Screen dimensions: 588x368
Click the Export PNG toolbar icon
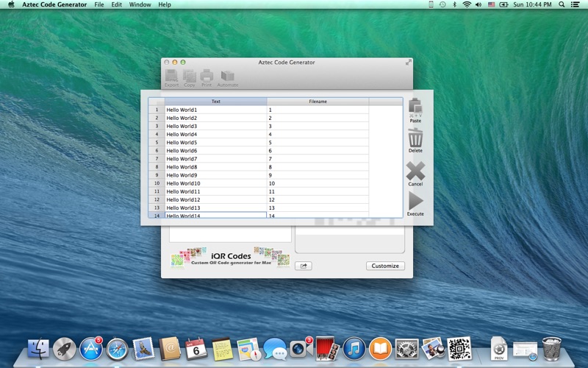pos(171,77)
